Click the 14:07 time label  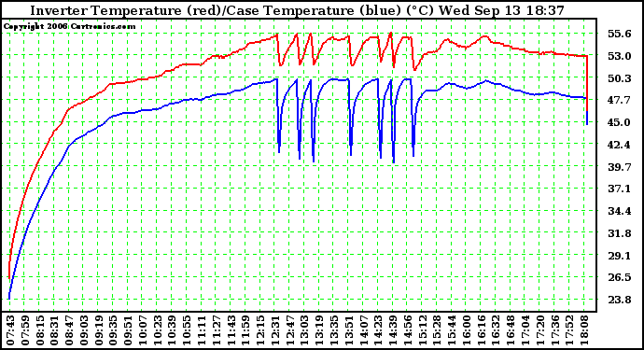click(x=363, y=330)
